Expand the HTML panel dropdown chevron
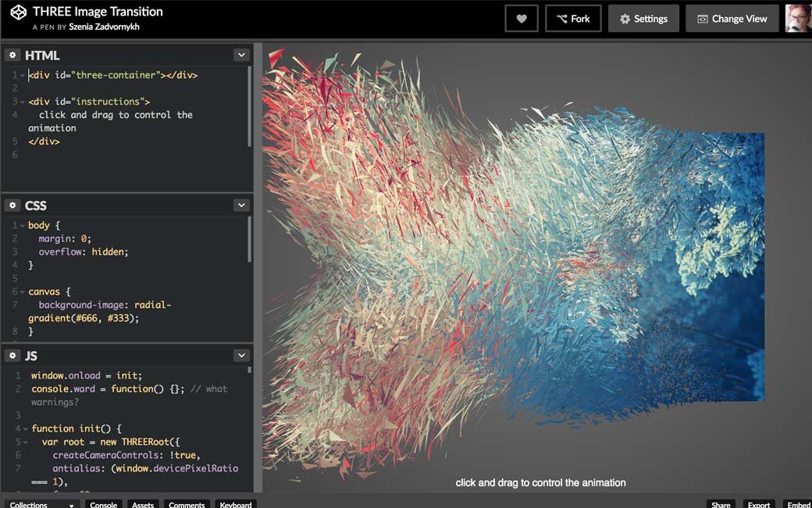The height and width of the screenshot is (508, 812). (241, 55)
